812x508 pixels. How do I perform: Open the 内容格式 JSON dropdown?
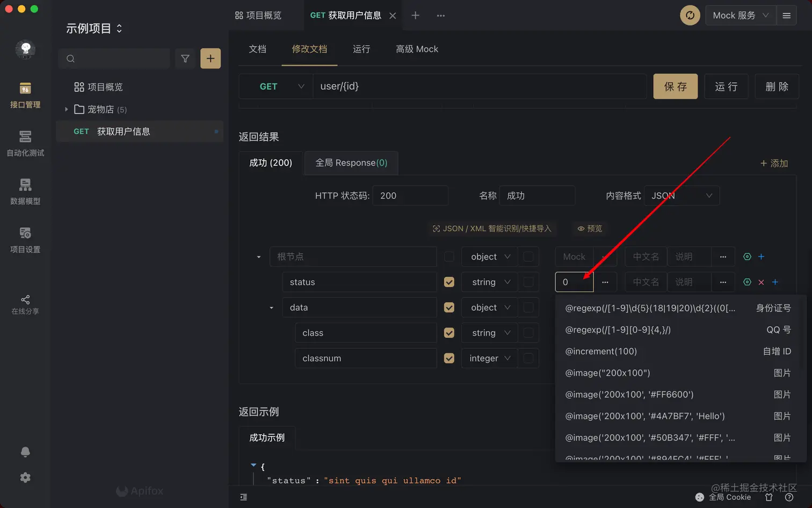[x=682, y=196]
